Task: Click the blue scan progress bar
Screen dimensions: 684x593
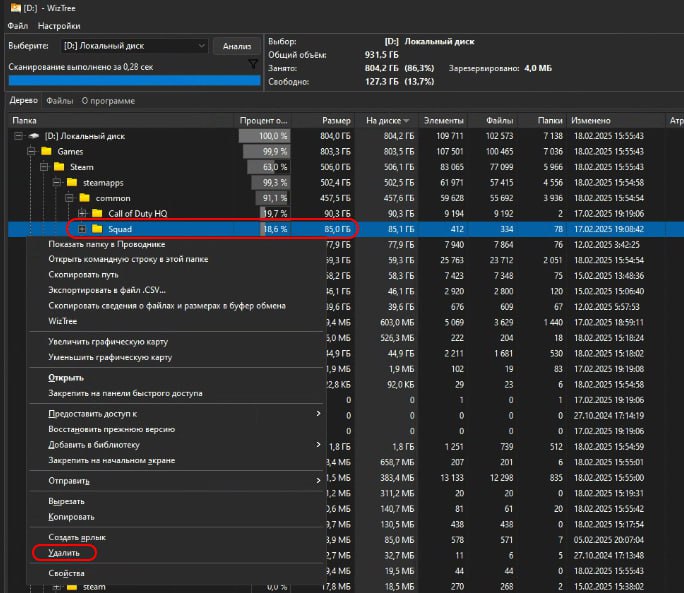Action: (134, 81)
